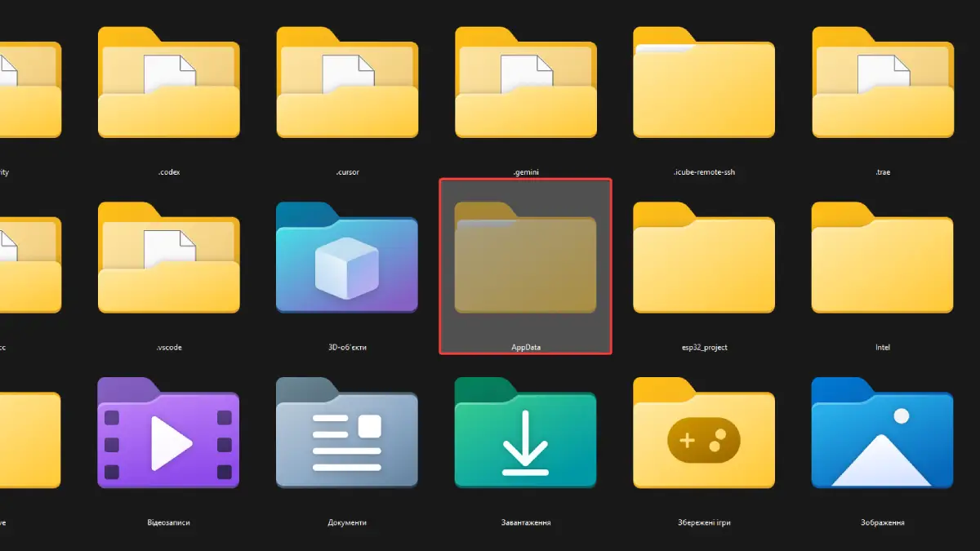The height and width of the screenshot is (551, 980).
Task: Select the cut-off folder labeled ending 'cc'
Action: [30, 257]
